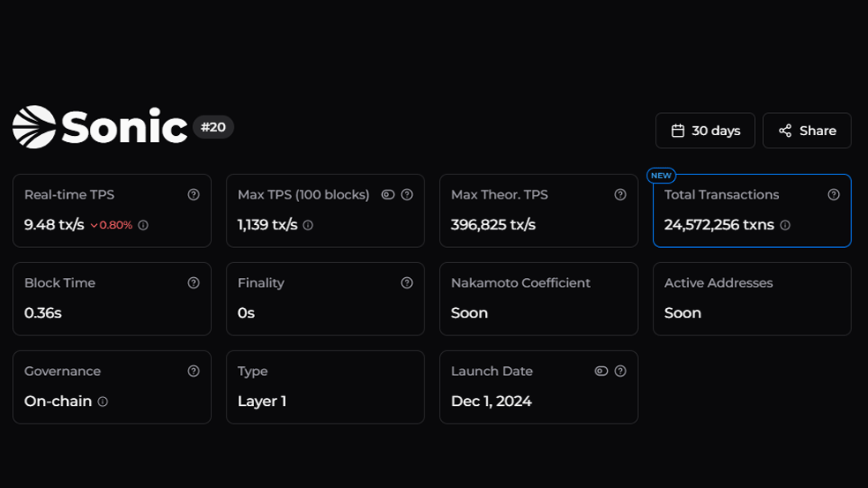Toggle the Launch Date view switch

click(602, 371)
